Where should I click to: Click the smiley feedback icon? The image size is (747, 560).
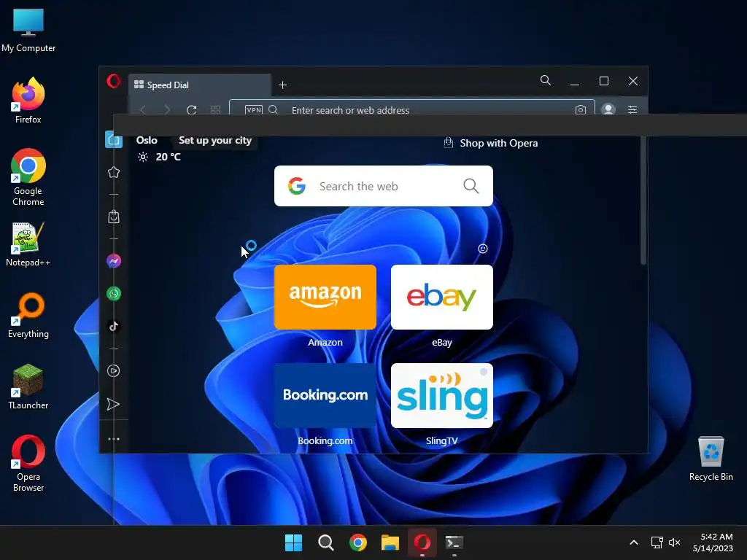coord(483,249)
